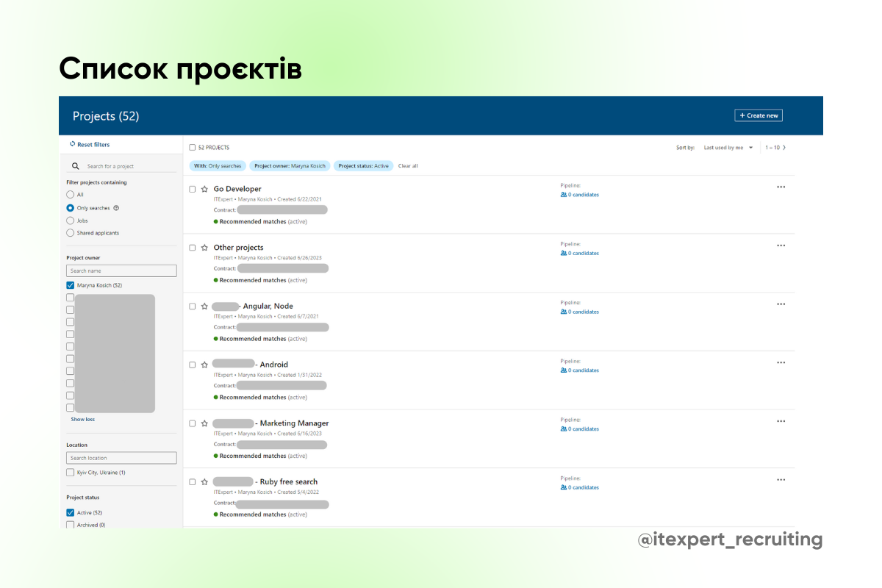882x588 pixels.
Task: Select the All radio button
Action: point(71,194)
